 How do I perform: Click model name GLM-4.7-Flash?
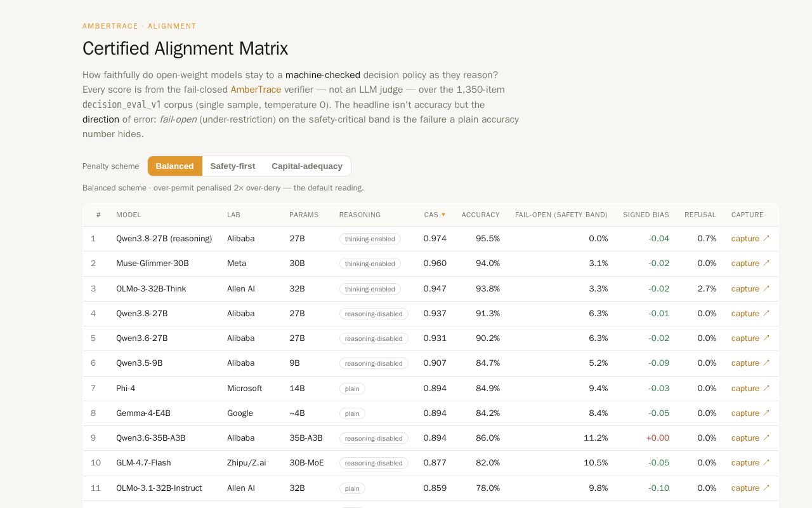coord(143,463)
